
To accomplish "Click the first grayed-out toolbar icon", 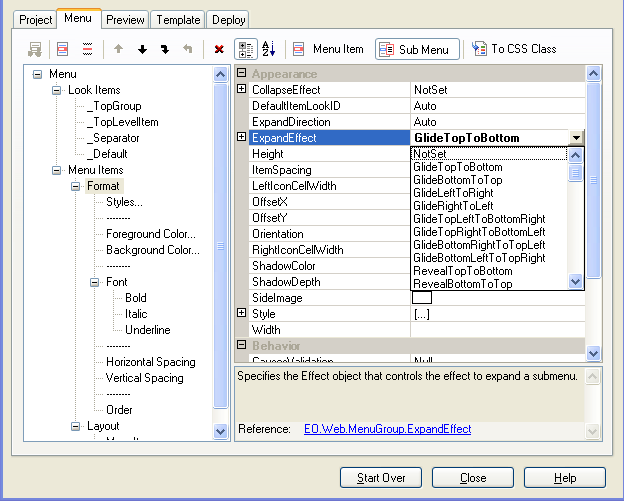I will click(35, 49).
